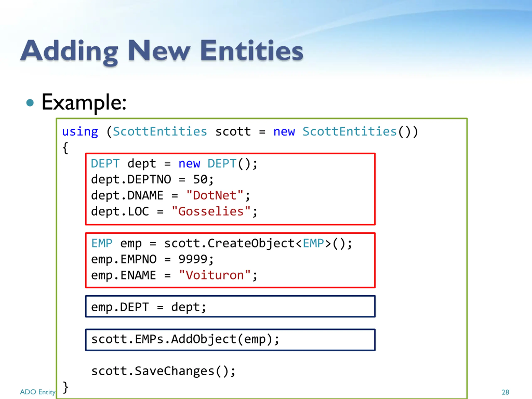
Task: Click the line "dept.DEPTNO = 50;"
Action: pos(152,180)
